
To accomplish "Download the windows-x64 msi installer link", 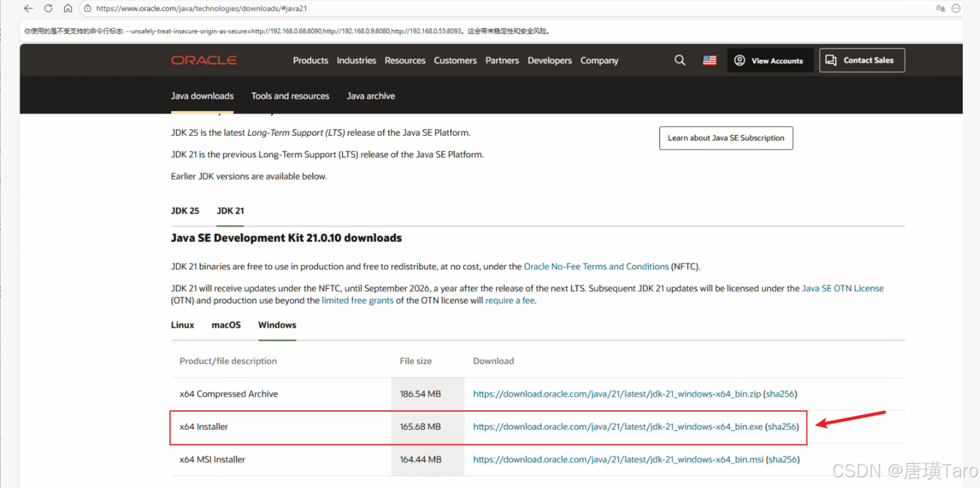I will tap(618, 459).
